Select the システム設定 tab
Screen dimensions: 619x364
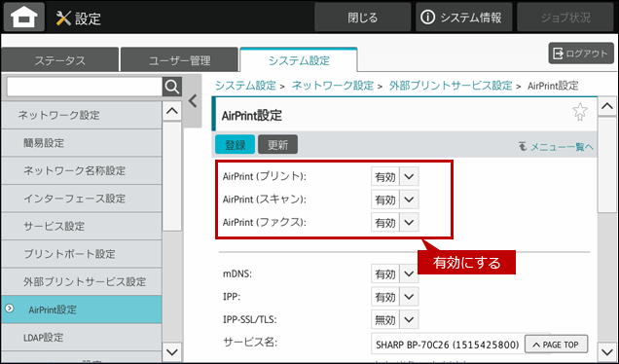point(299,60)
